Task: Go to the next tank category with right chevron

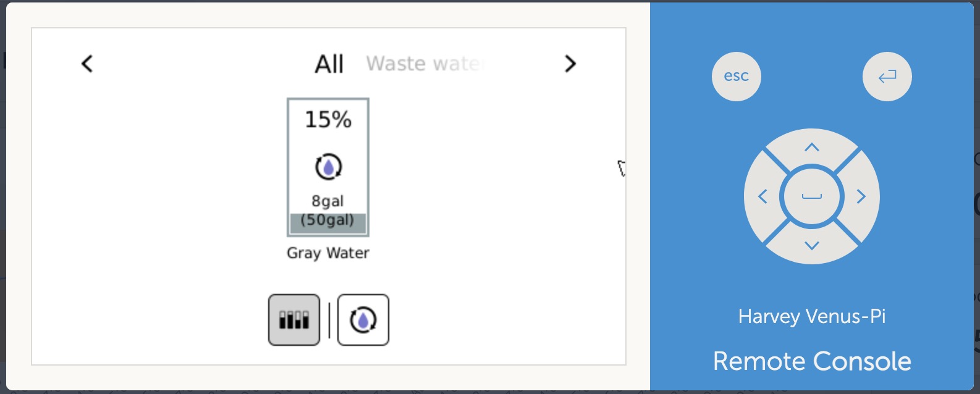Action: [570, 63]
